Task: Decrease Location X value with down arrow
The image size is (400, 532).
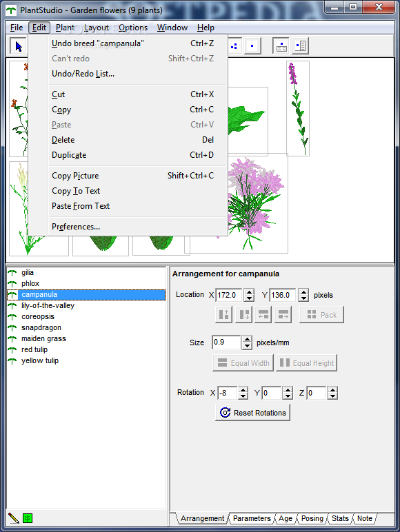Action: tap(249, 298)
